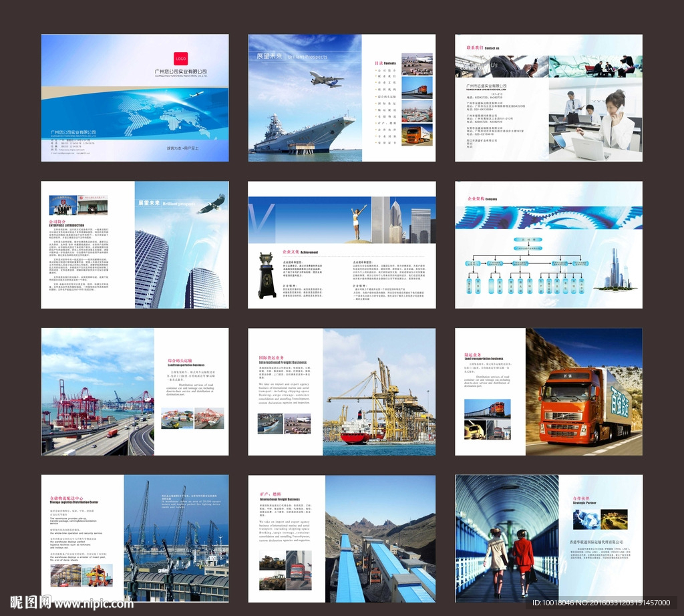
Task: Open the red truck thumbnail on the minerals page
Action: coord(299,570)
